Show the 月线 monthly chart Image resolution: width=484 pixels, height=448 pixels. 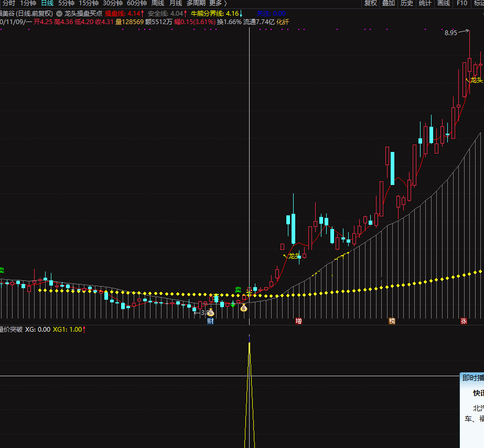pyautogui.click(x=176, y=3)
